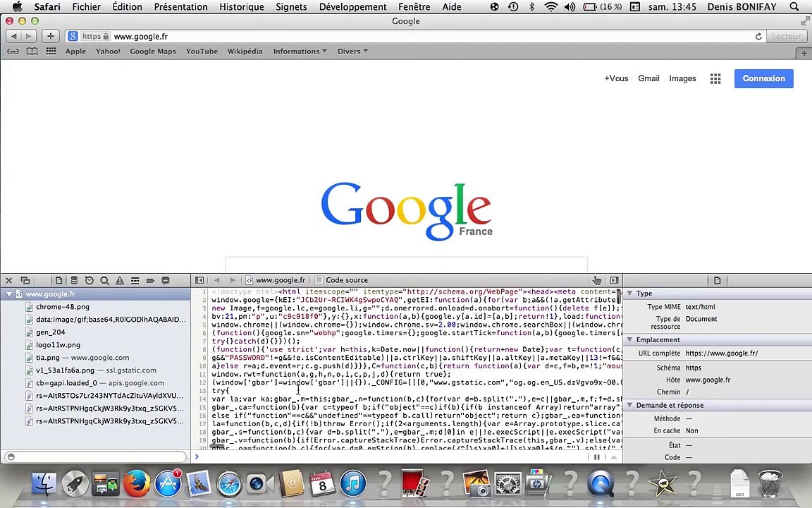
Task: Show bookmarks with open book icon
Action: point(32,52)
